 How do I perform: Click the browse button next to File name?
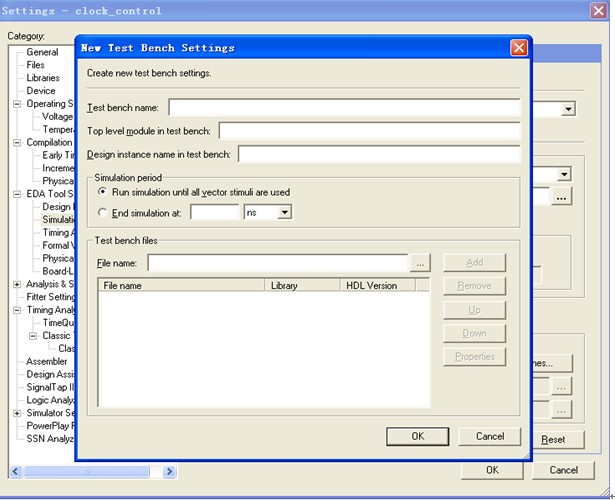420,262
